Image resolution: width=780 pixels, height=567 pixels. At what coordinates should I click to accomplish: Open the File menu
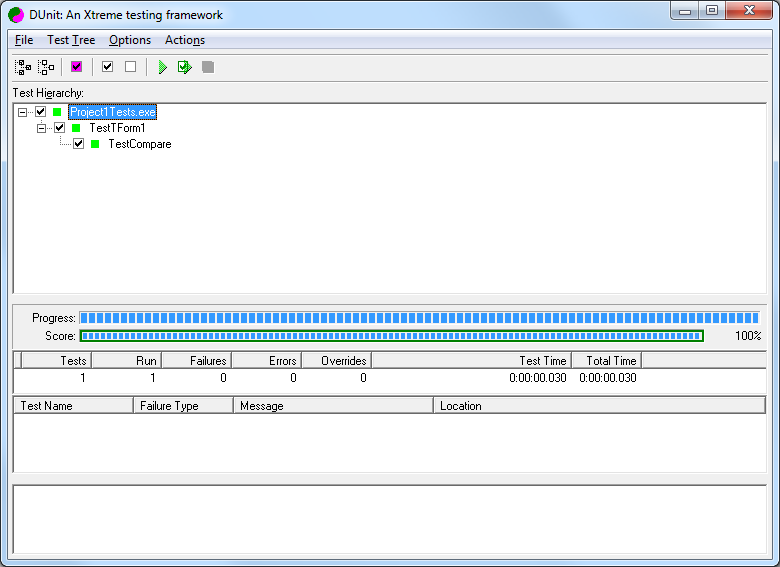coord(24,40)
